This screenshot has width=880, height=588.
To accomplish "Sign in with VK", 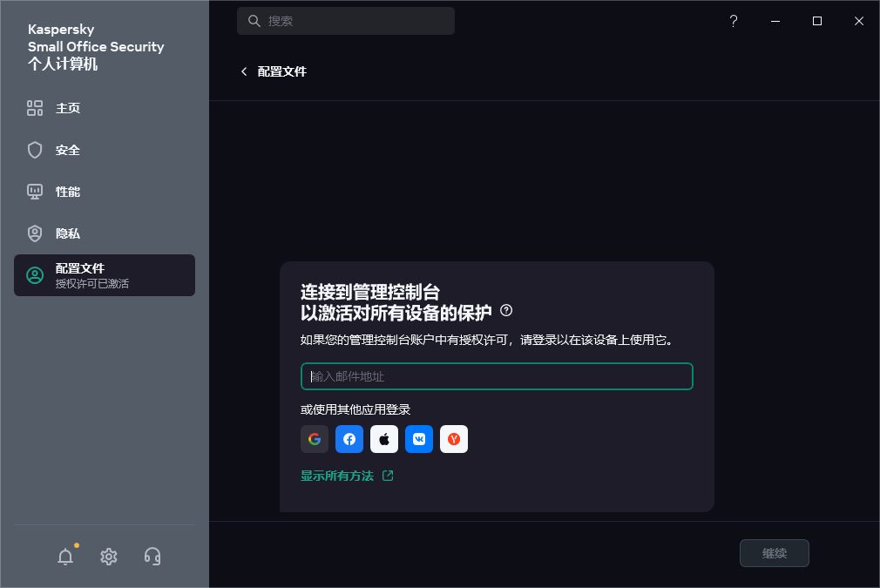I will 419,439.
